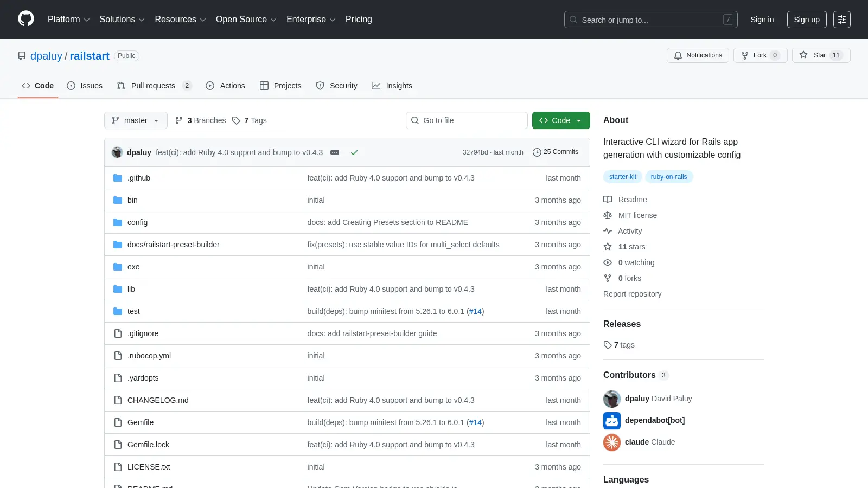
Task: Click the Search or jump to field
Action: click(651, 20)
